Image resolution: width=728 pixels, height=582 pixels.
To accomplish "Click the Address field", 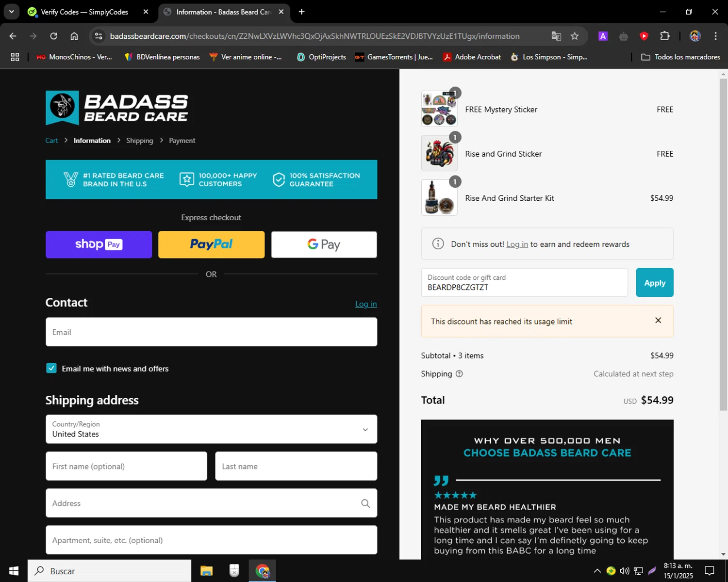I will [211, 503].
